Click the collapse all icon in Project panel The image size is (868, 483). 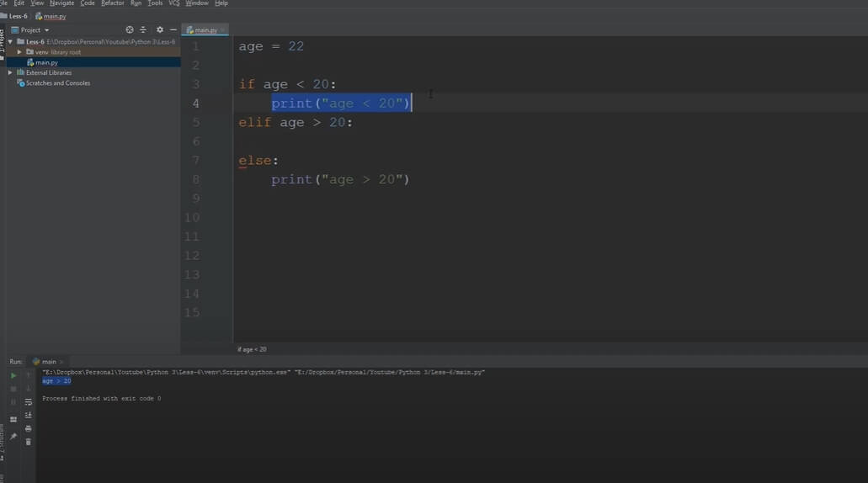click(x=143, y=30)
